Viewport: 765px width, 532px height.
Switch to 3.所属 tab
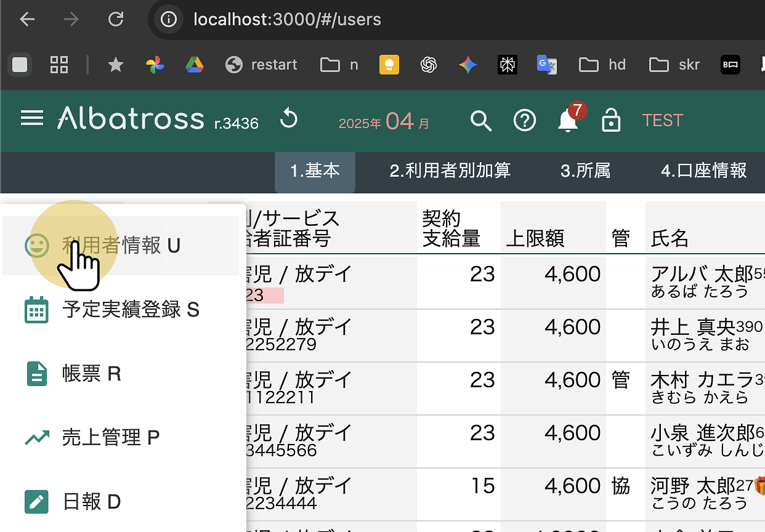[585, 171]
